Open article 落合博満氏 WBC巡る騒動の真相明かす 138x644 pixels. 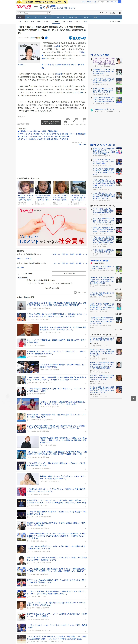point(63,329)
